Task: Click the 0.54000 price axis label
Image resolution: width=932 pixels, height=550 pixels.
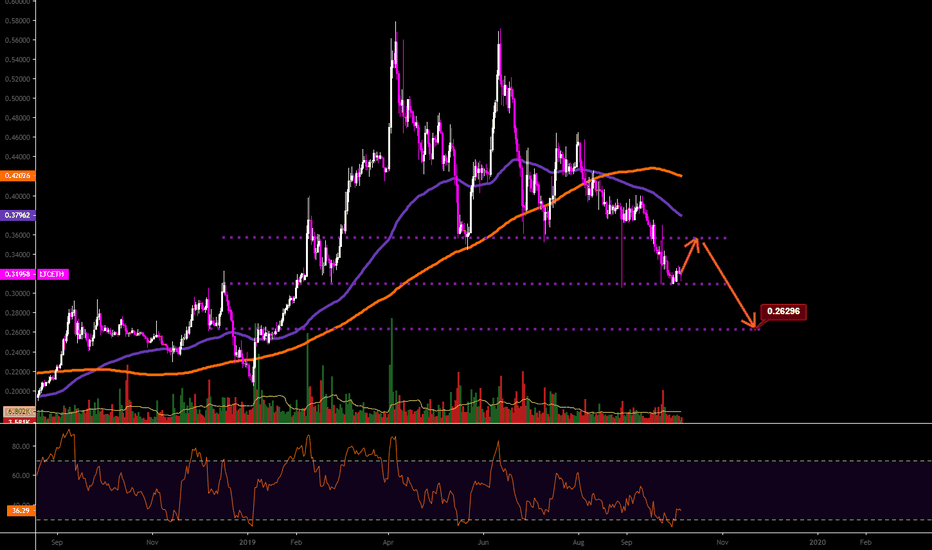Action: point(17,60)
